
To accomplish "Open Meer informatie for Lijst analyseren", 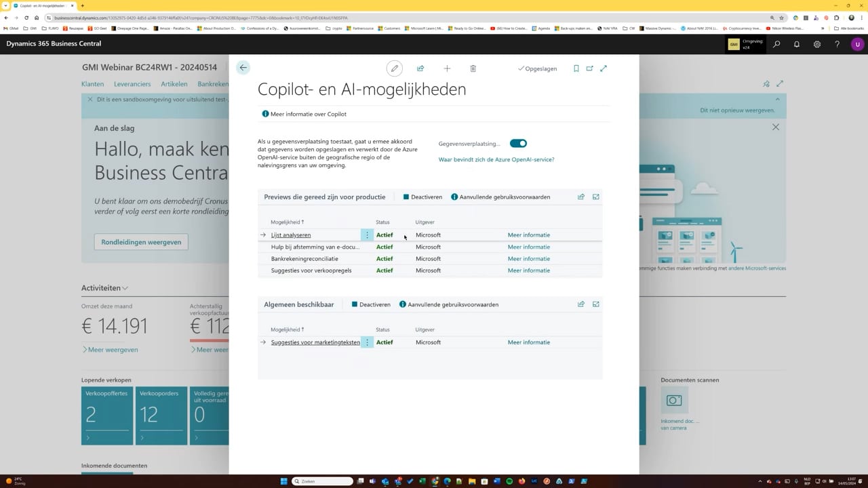I will [529, 235].
